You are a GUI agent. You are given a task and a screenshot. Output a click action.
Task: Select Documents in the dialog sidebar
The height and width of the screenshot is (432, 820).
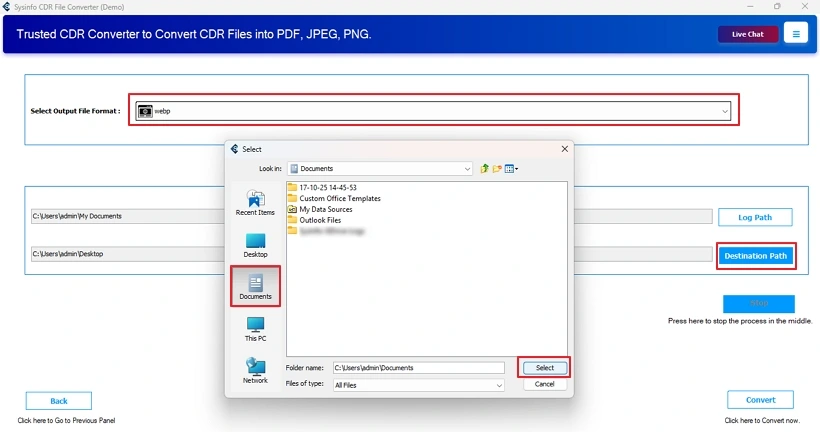coord(255,286)
